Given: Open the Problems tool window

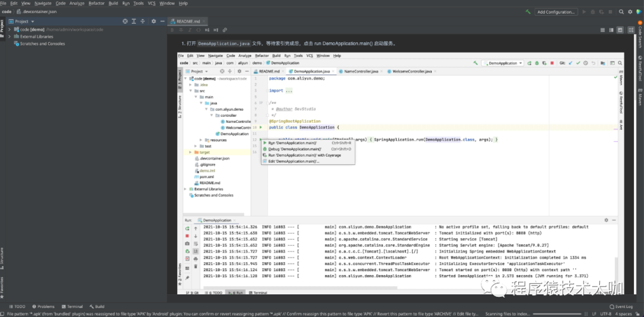Looking at the screenshot, I should [44, 307].
